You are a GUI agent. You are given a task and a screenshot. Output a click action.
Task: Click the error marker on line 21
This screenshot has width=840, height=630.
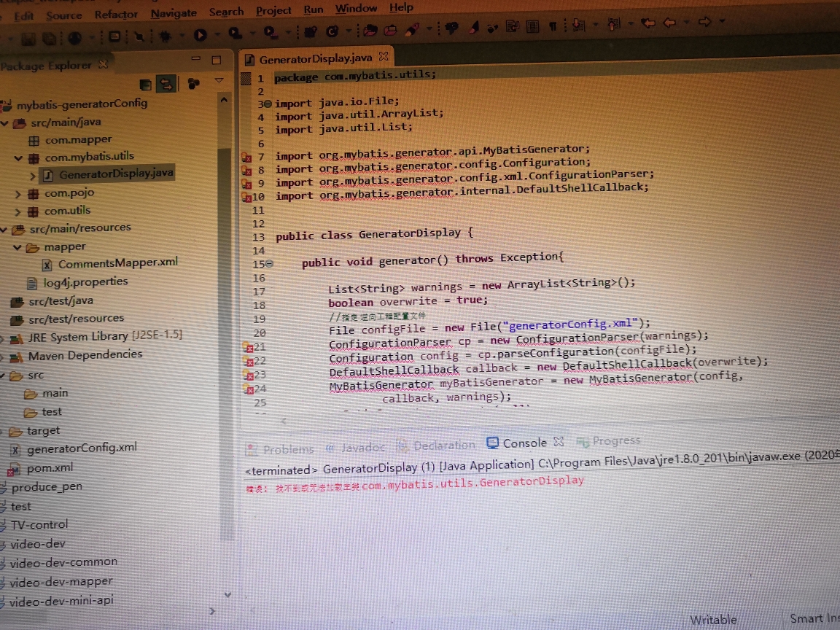248,348
